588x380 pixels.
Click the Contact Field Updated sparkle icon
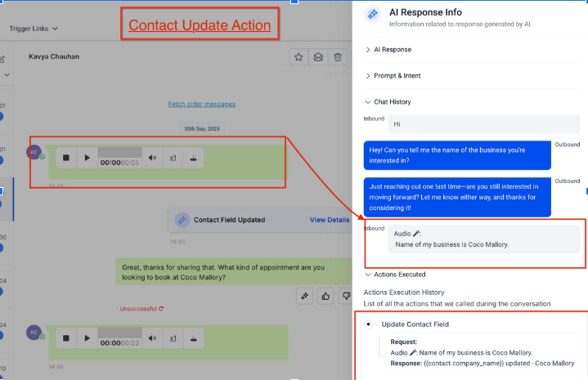click(182, 220)
